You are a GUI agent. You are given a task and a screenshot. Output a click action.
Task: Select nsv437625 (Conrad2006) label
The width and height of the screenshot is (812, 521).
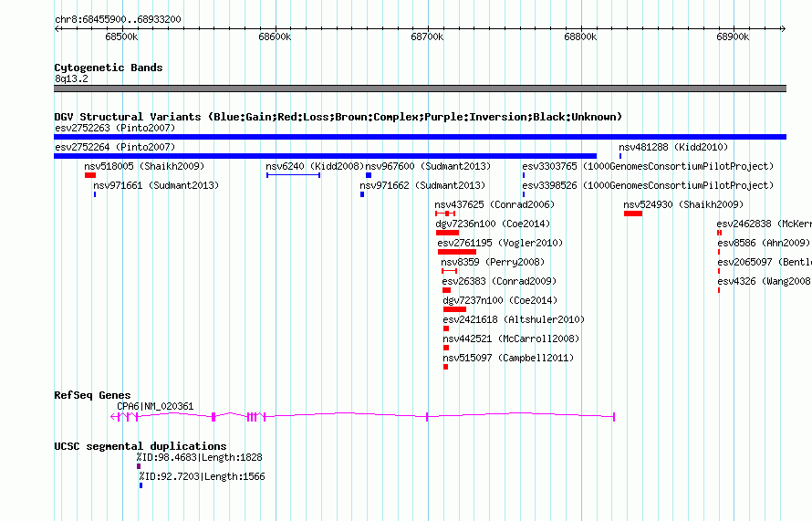(494, 204)
